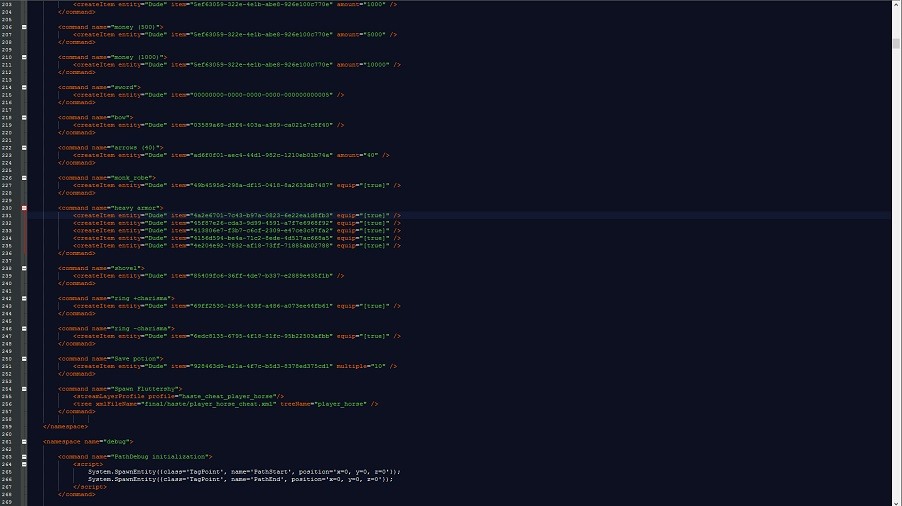
Task: Collapse the "PathDebug initialization" command fold marker
Action: coord(24,457)
